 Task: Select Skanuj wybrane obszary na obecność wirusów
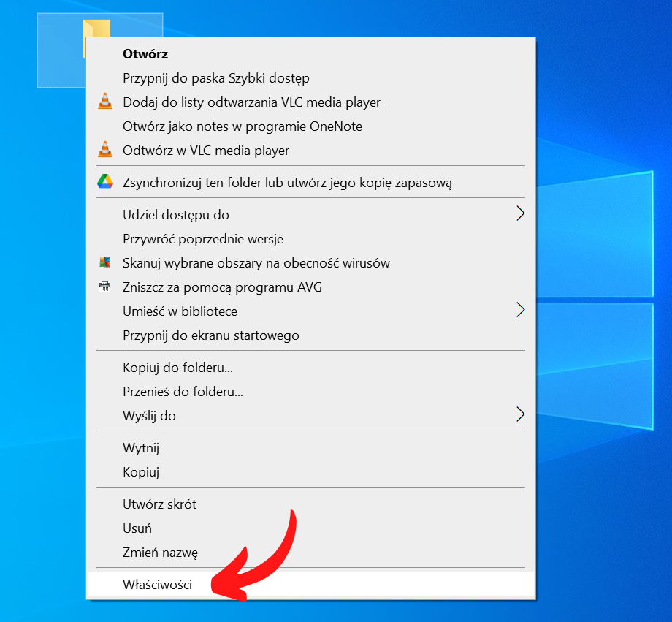tap(311, 263)
